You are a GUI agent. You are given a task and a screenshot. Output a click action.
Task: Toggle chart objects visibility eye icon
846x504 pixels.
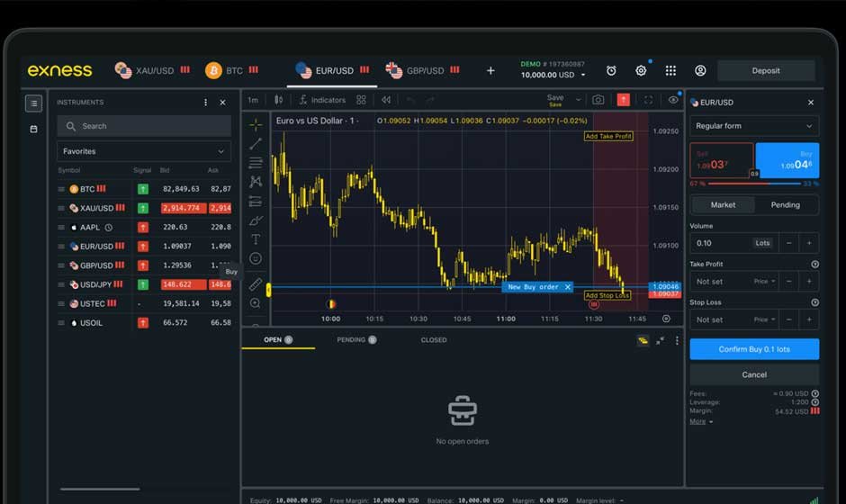(673, 100)
